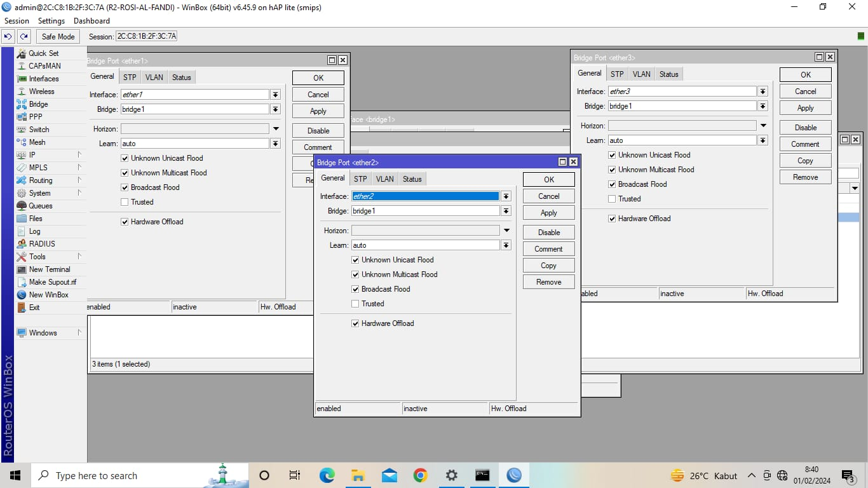Enable Trusted checkbox in ether2 window

click(x=355, y=304)
